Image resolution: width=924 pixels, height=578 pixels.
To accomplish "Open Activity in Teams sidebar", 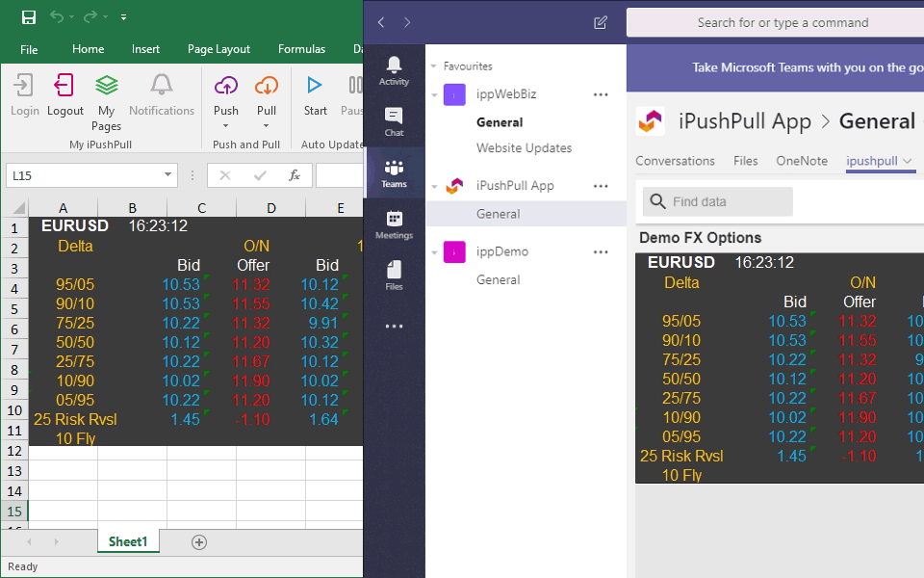I will point(394,70).
